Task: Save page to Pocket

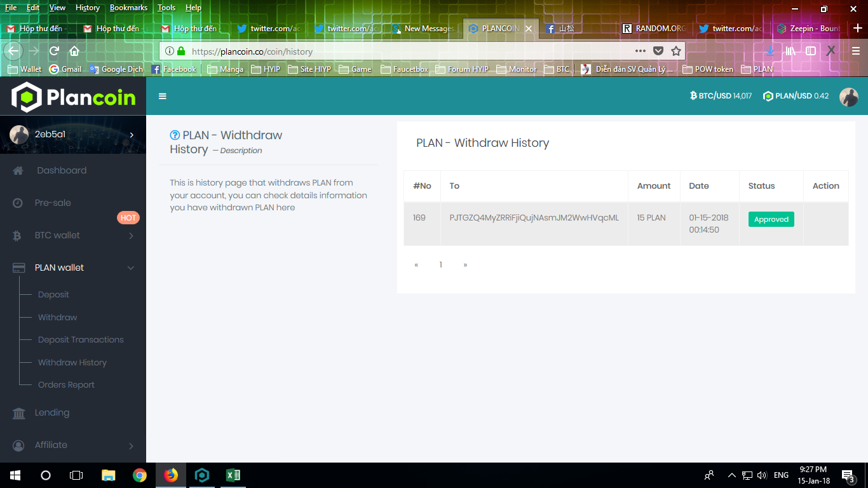Action: [x=658, y=51]
